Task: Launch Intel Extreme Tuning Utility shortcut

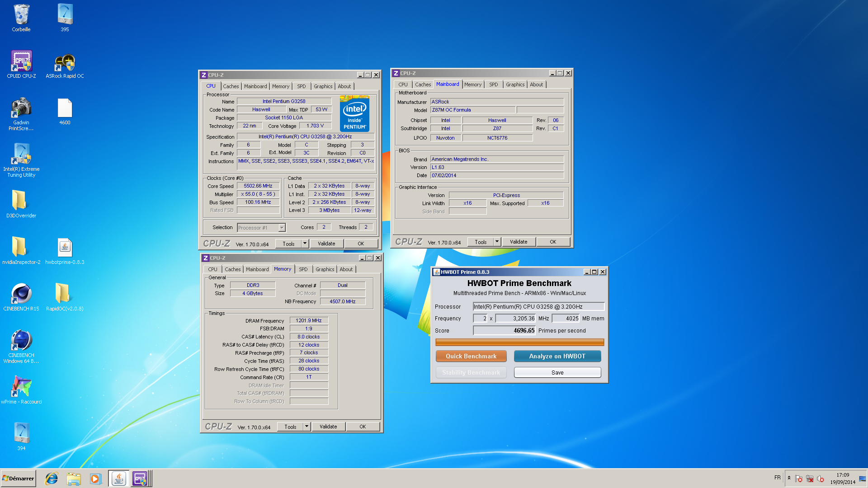Action: [21, 160]
